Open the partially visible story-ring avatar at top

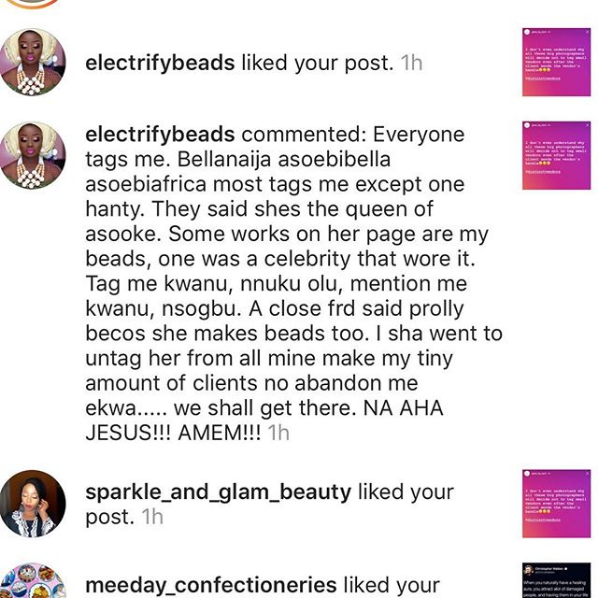pyautogui.click(x=33, y=4)
